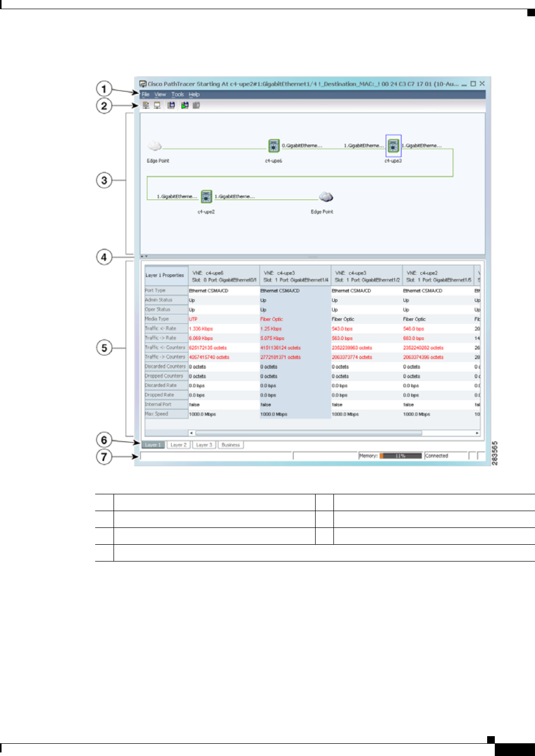Click the horizontal scrollbar thumb under the table

coord(308,433)
